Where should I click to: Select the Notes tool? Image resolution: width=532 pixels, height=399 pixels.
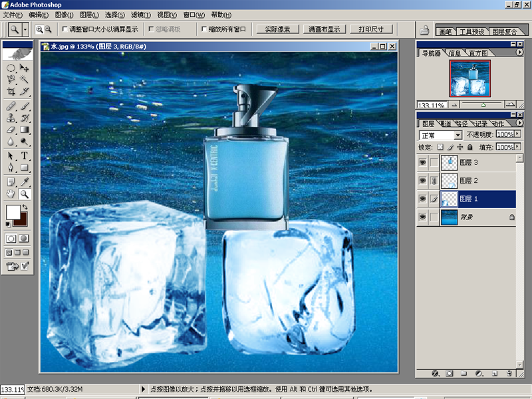[x=11, y=182]
